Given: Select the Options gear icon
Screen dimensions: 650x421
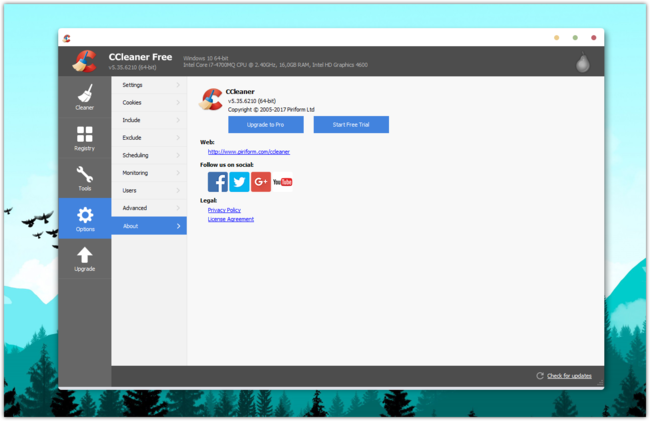Looking at the screenshot, I should (85, 215).
